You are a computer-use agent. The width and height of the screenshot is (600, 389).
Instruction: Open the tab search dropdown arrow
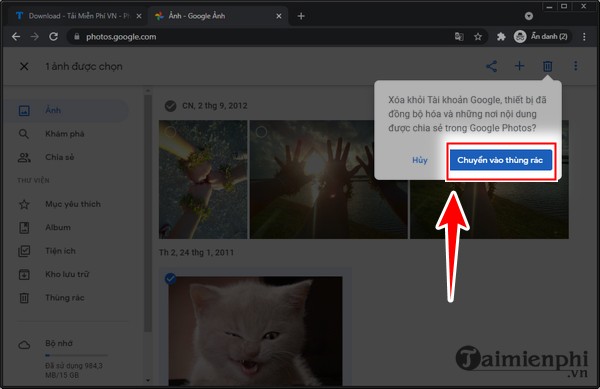[x=529, y=16]
